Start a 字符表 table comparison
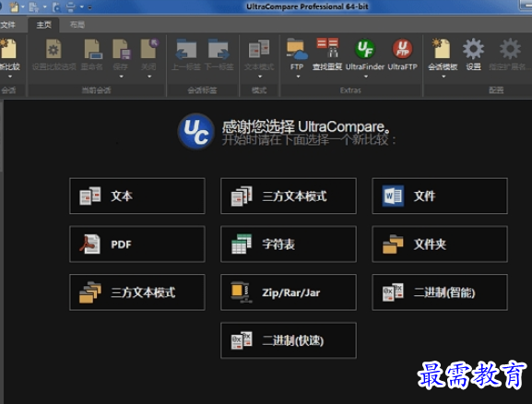This screenshot has width=532, height=404. coord(289,244)
